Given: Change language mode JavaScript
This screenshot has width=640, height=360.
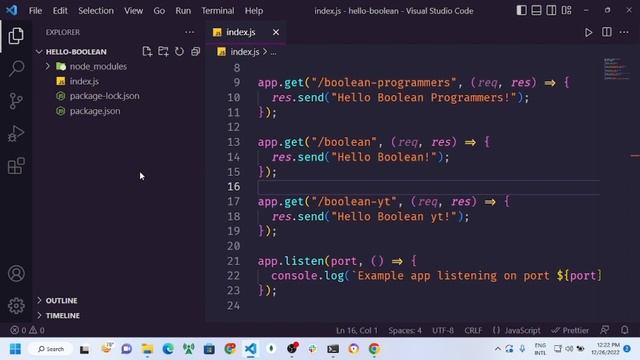Looking at the screenshot, I should (x=522, y=330).
